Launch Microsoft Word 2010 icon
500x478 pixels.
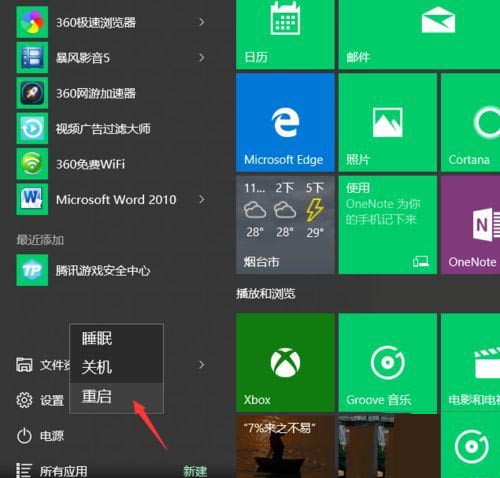[x=32, y=199]
